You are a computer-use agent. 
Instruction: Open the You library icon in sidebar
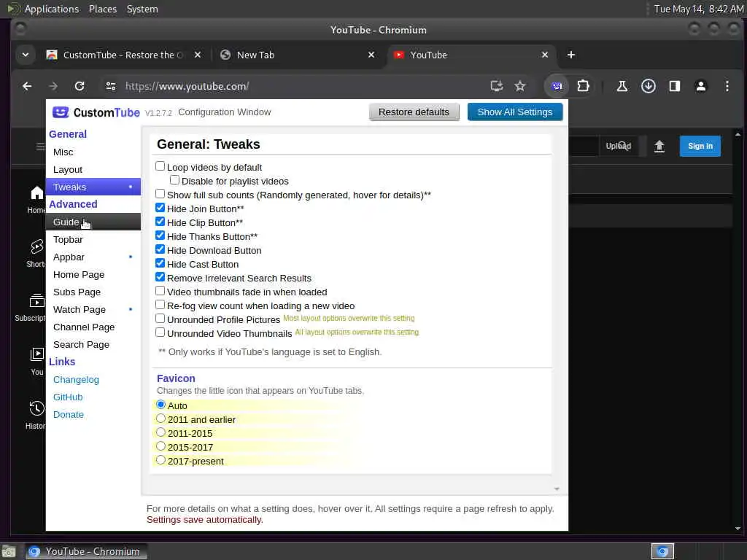pos(36,354)
